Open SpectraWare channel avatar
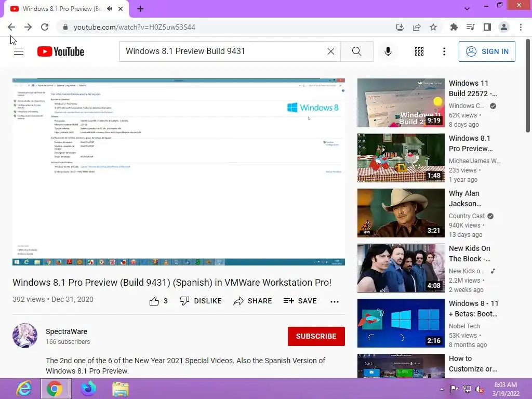The image size is (532, 399). tap(25, 336)
